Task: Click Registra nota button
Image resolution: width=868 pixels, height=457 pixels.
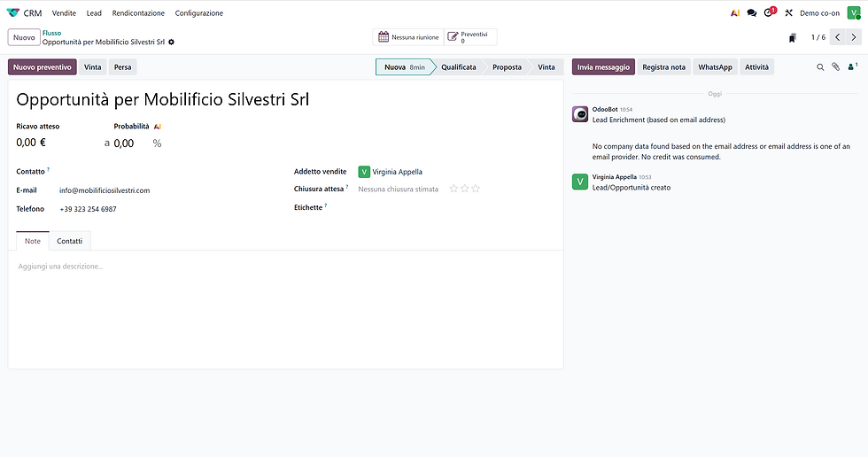Action: click(663, 67)
